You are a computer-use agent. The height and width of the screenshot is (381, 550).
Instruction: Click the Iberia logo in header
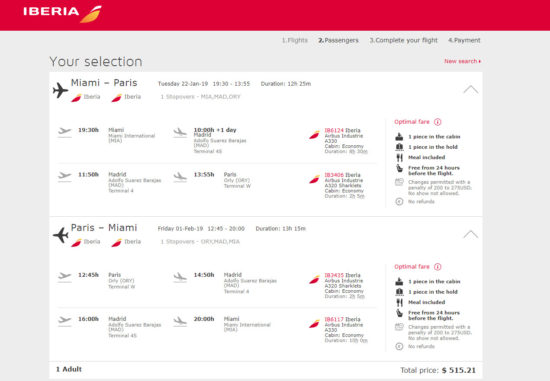pyautogui.click(x=62, y=13)
